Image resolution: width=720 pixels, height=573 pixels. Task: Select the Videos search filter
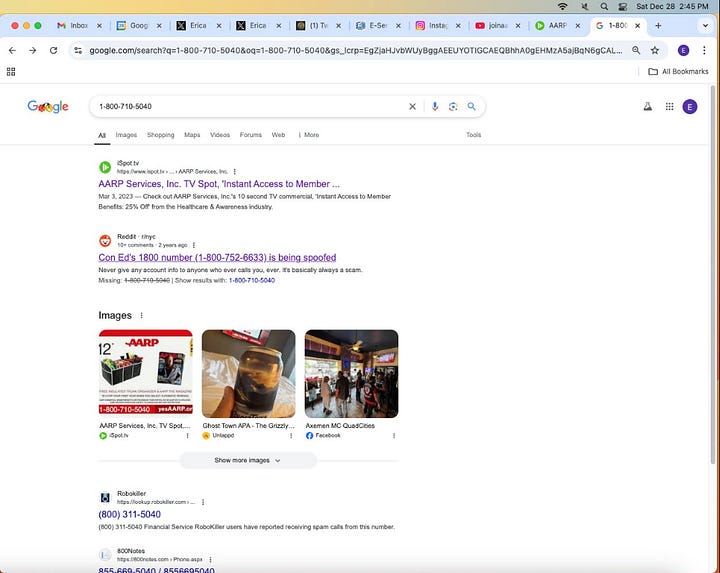click(x=220, y=135)
